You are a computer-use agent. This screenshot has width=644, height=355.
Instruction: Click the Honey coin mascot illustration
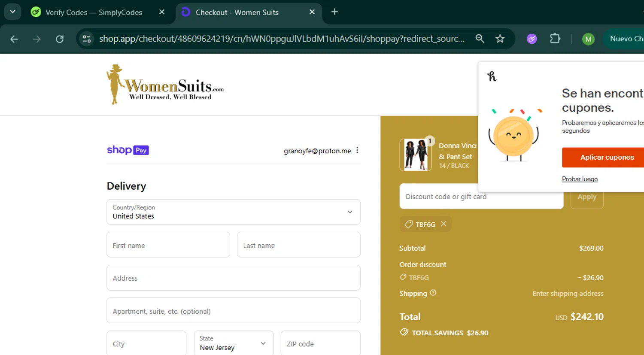coord(514,135)
